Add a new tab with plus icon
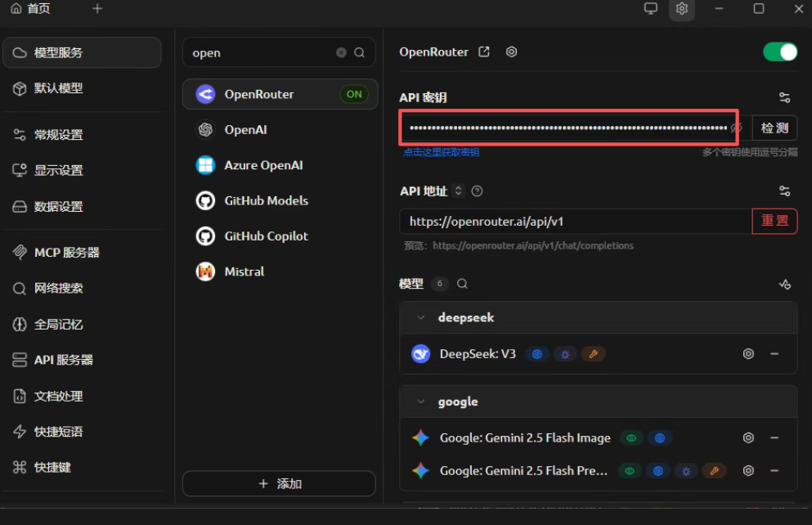Viewport: 812px width, 525px height. pos(97,9)
